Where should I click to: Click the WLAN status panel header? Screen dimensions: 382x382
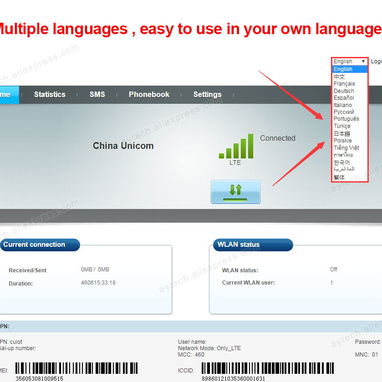[x=253, y=245]
